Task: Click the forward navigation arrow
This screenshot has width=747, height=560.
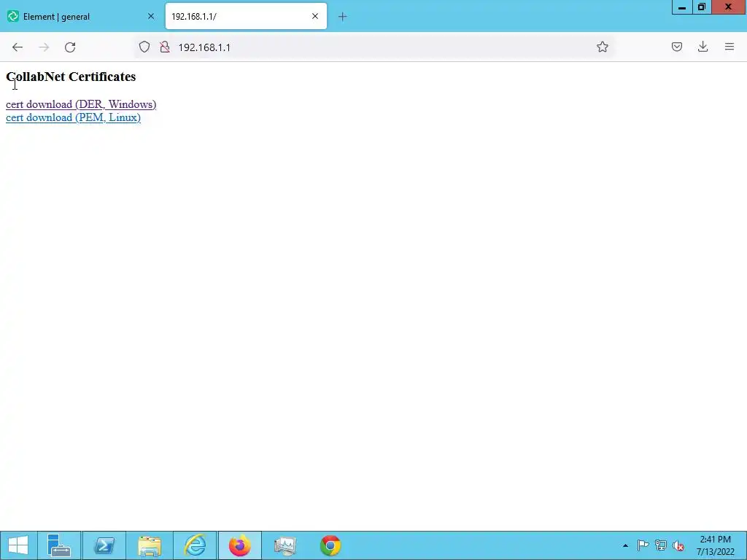Action: click(x=44, y=47)
